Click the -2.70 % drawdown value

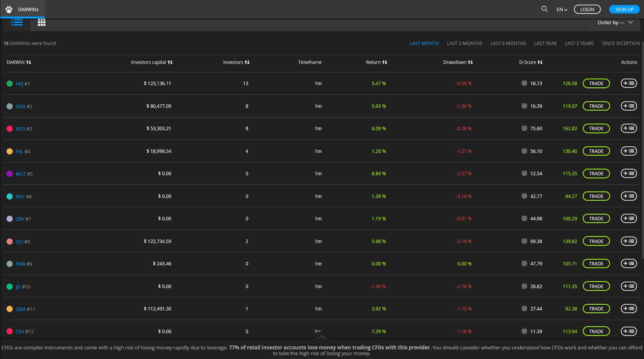click(463, 286)
